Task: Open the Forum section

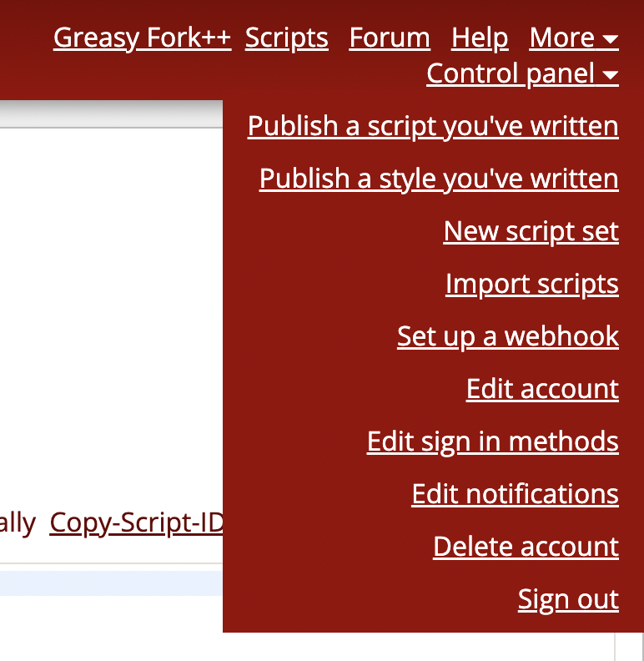Action: coord(390,38)
